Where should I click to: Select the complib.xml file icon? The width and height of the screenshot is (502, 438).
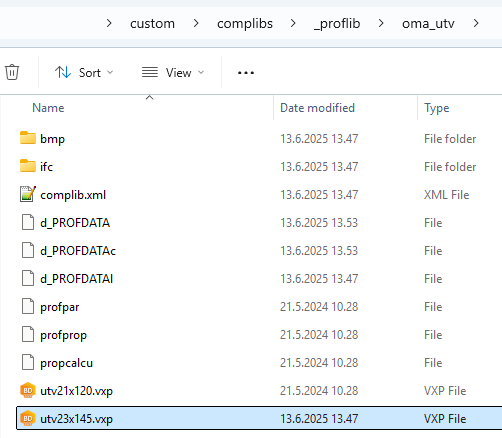(x=28, y=194)
